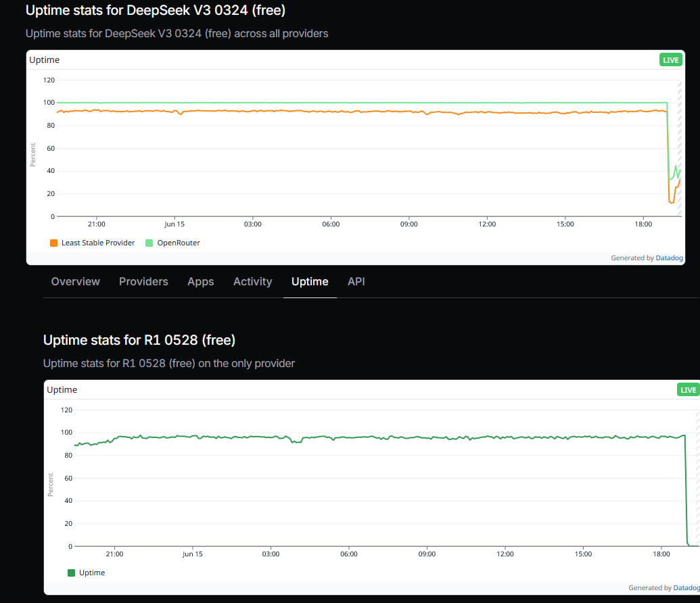Go to the Activity tab
The width and height of the screenshot is (700, 603).
point(253,282)
